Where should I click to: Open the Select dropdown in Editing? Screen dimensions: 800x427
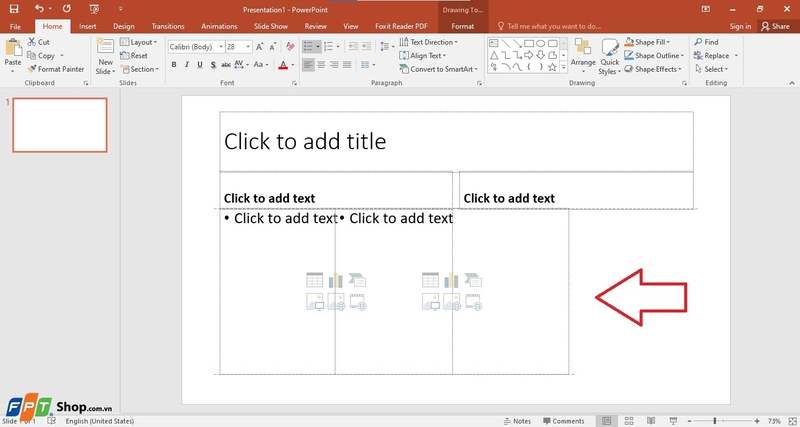click(711, 69)
